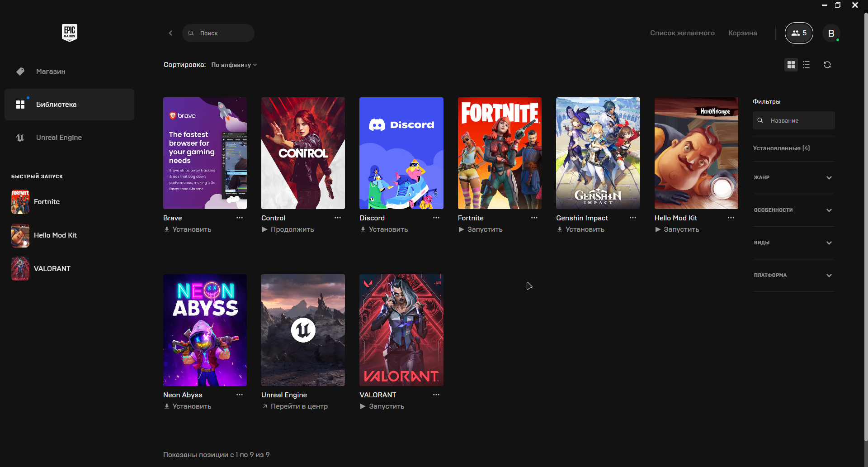868x467 pixels.
Task: Click the Epic Games logo
Action: click(x=70, y=33)
